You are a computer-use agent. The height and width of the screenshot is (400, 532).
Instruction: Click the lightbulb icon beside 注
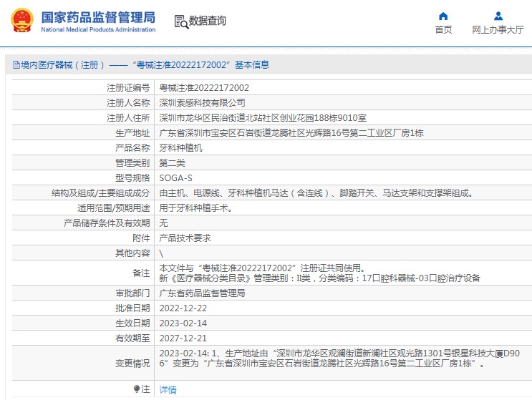137,389
